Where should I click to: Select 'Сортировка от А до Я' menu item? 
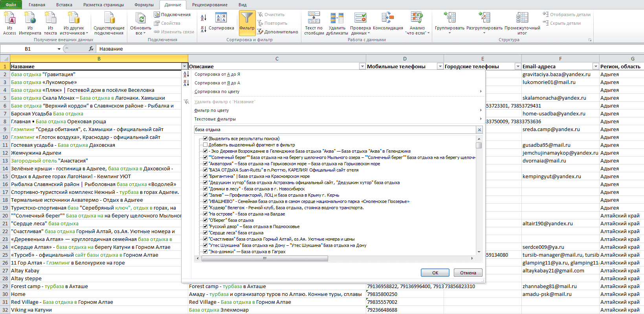(x=217, y=74)
